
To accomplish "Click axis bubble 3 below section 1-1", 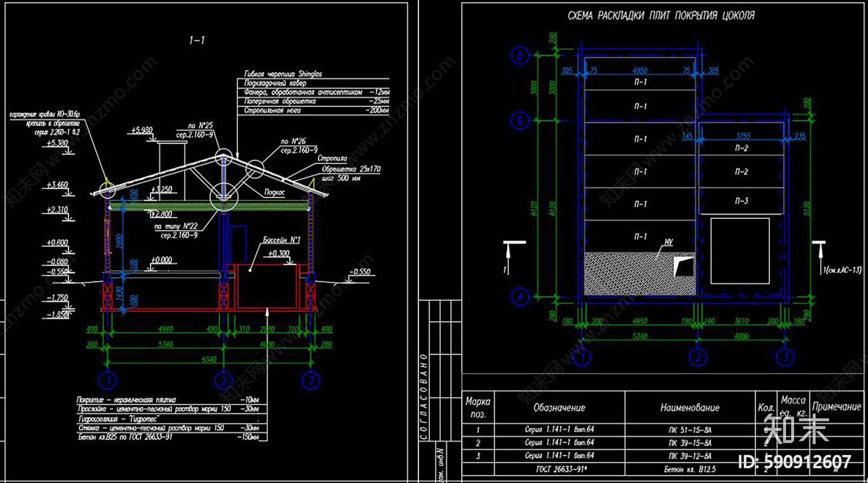I will (x=311, y=381).
